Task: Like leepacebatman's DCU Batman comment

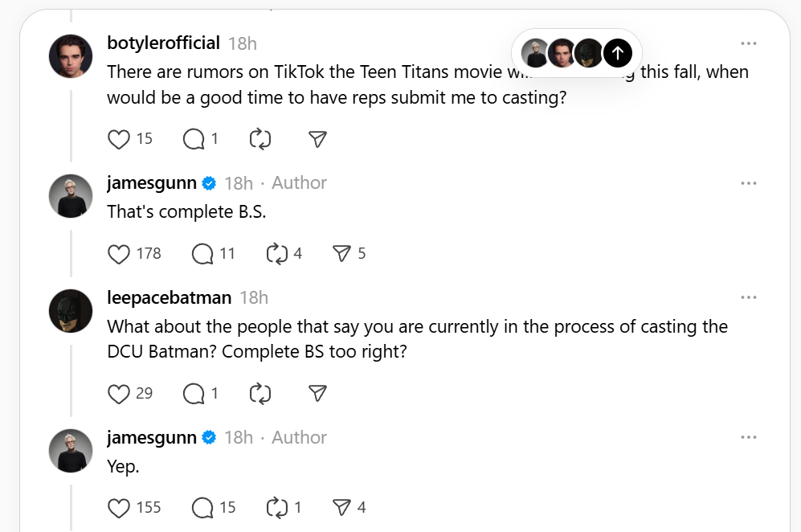Action: point(119,393)
